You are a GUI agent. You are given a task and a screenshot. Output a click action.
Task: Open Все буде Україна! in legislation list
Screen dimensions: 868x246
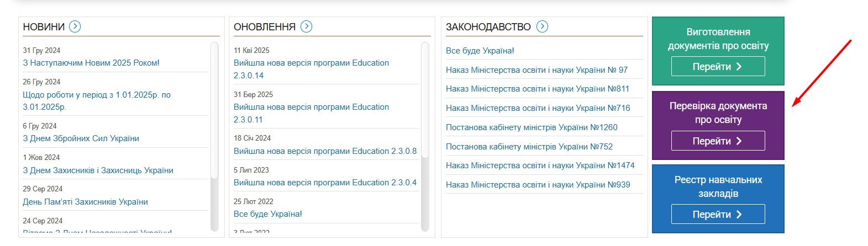tap(480, 51)
